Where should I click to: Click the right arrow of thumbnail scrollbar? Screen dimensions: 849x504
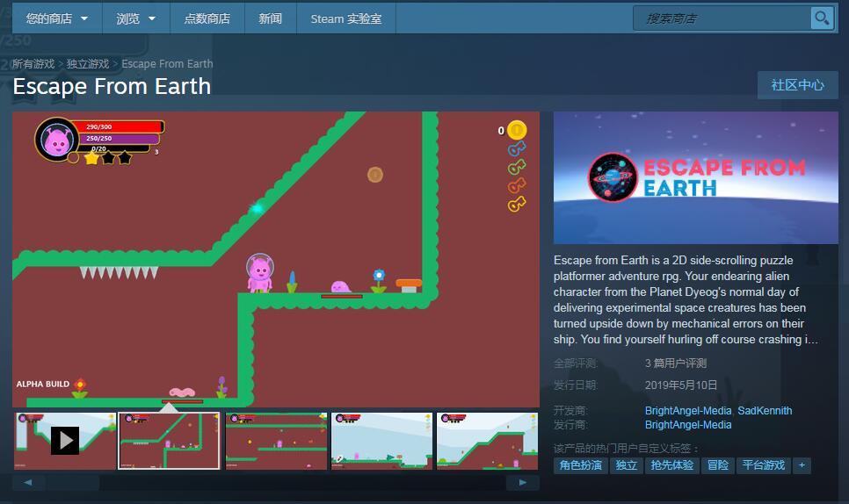pos(523,482)
